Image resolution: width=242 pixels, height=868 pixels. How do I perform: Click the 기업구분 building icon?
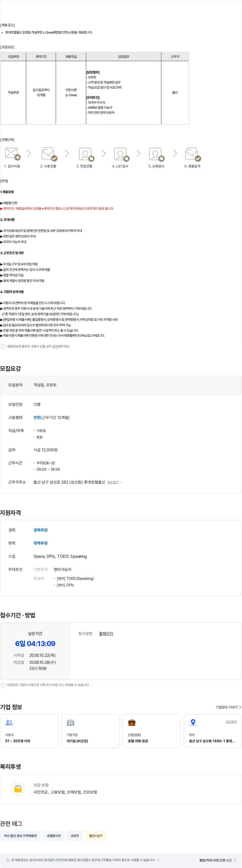tap(70, 722)
